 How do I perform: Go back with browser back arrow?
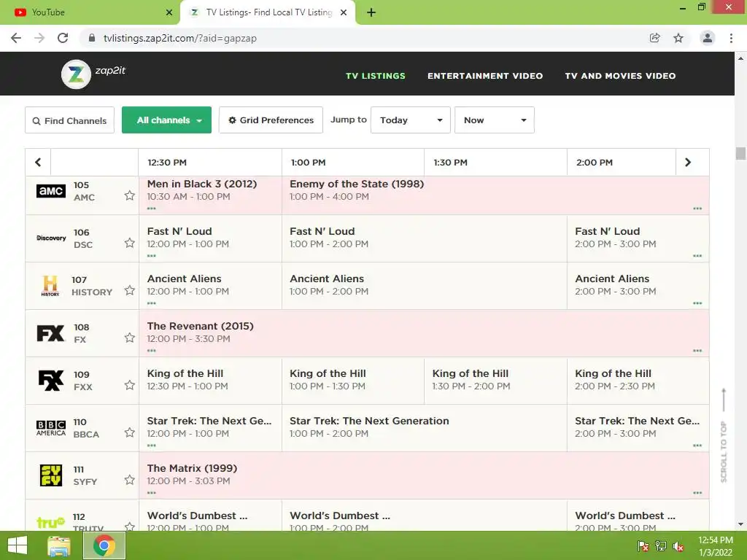pos(16,38)
